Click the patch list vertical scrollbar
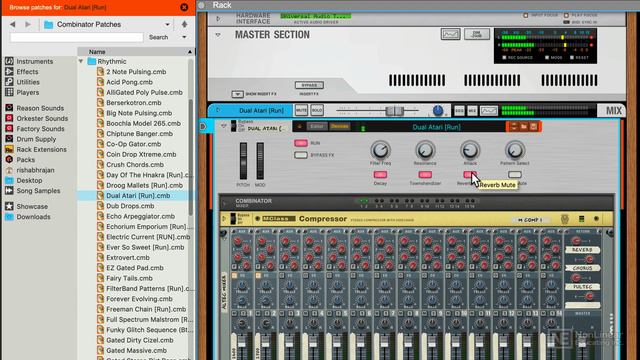 [x=190, y=157]
